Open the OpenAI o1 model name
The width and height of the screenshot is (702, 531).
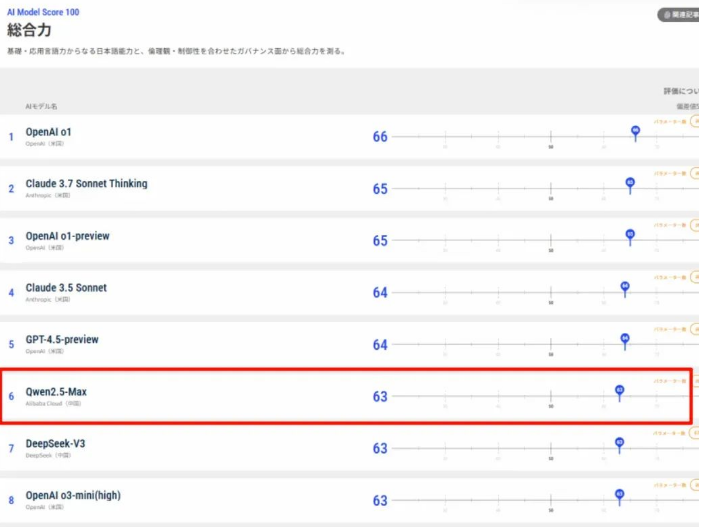pos(49,133)
